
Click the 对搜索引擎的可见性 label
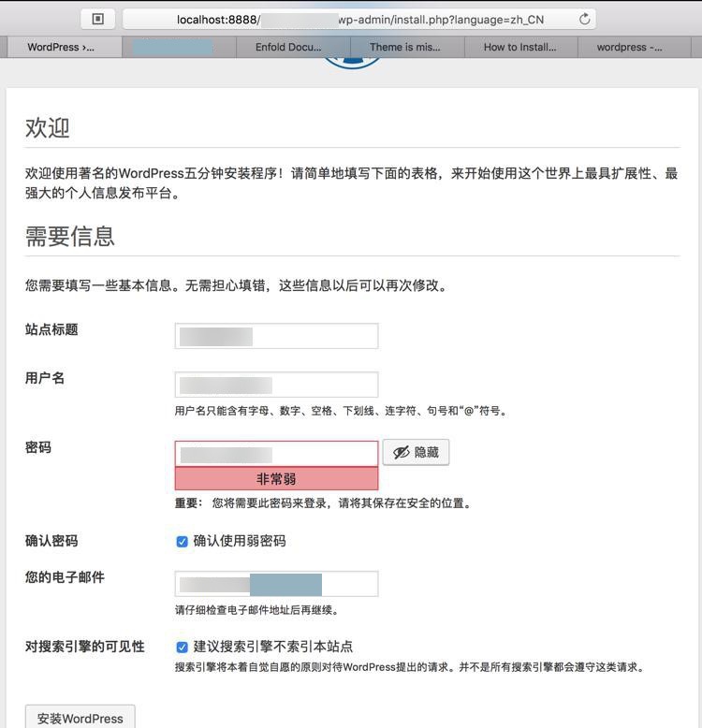click(x=85, y=647)
